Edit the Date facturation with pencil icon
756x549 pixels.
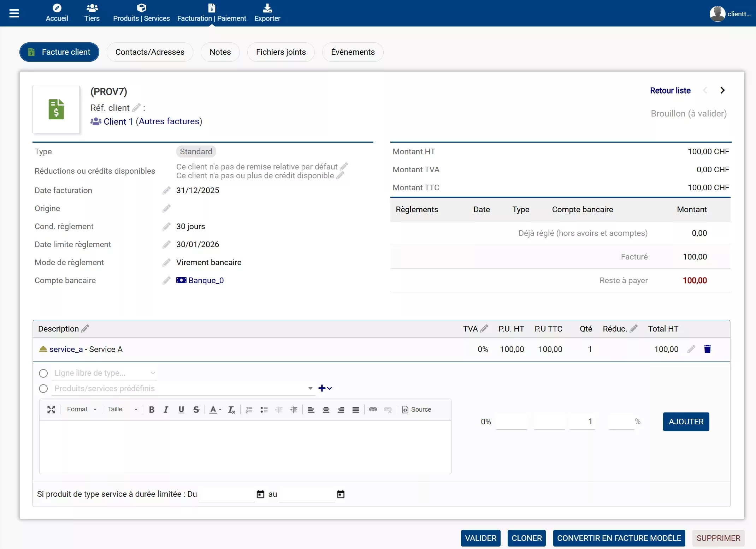[x=166, y=191]
